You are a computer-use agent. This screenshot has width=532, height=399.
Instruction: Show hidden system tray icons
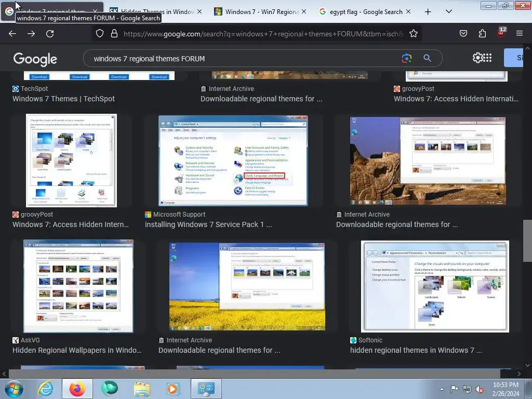442,389
